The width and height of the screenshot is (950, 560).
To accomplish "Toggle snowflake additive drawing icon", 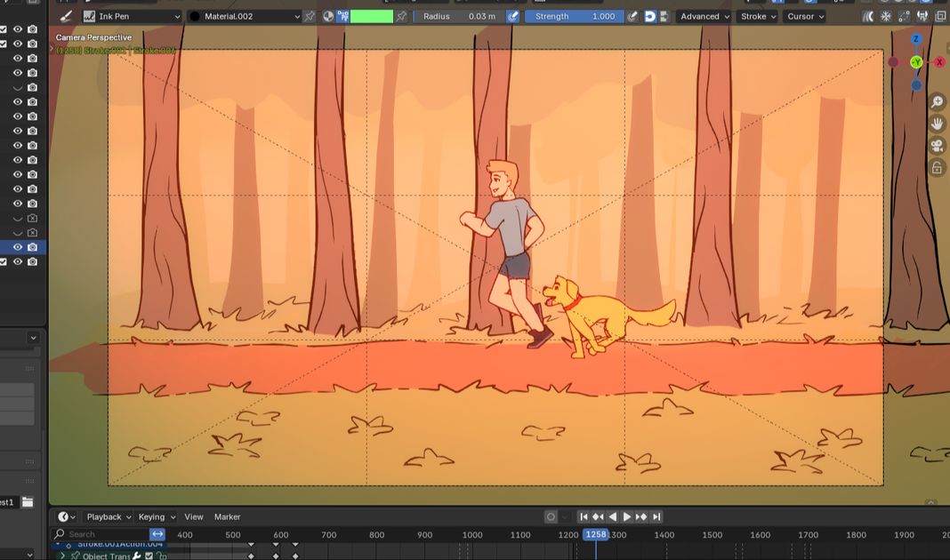I will pyautogui.click(x=886, y=16).
